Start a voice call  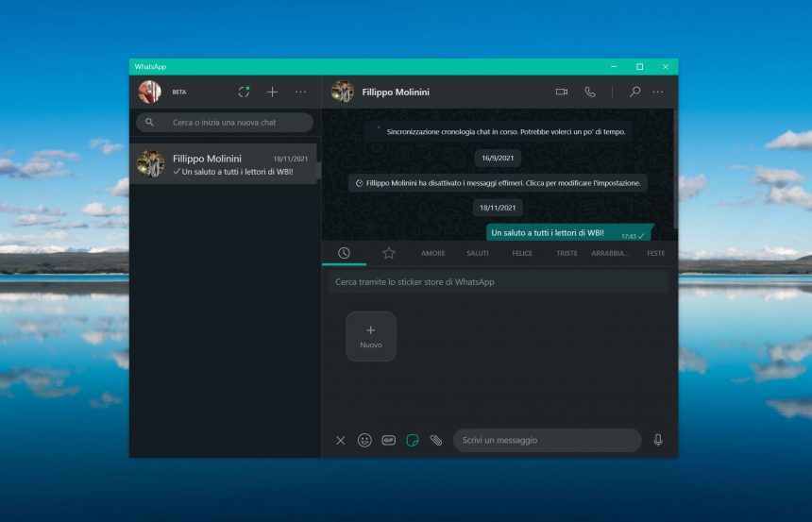[x=590, y=93]
